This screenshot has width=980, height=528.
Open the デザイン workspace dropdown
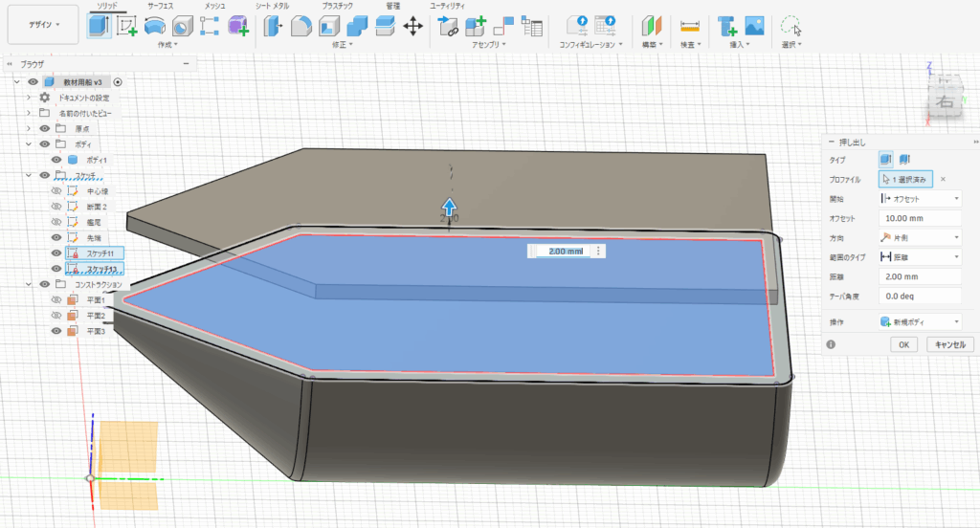pos(43,25)
